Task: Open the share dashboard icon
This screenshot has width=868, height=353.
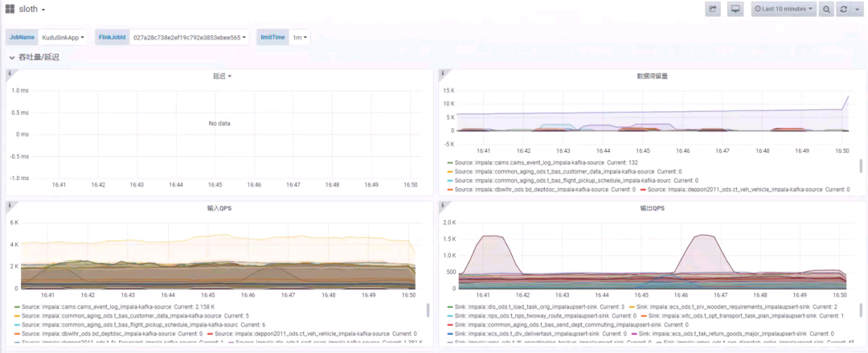Action: pyautogui.click(x=712, y=9)
